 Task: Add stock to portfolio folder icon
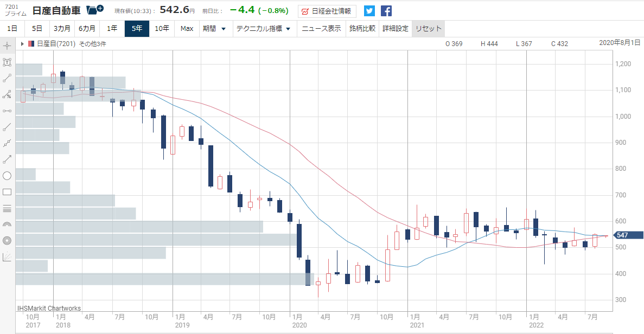(95, 10)
